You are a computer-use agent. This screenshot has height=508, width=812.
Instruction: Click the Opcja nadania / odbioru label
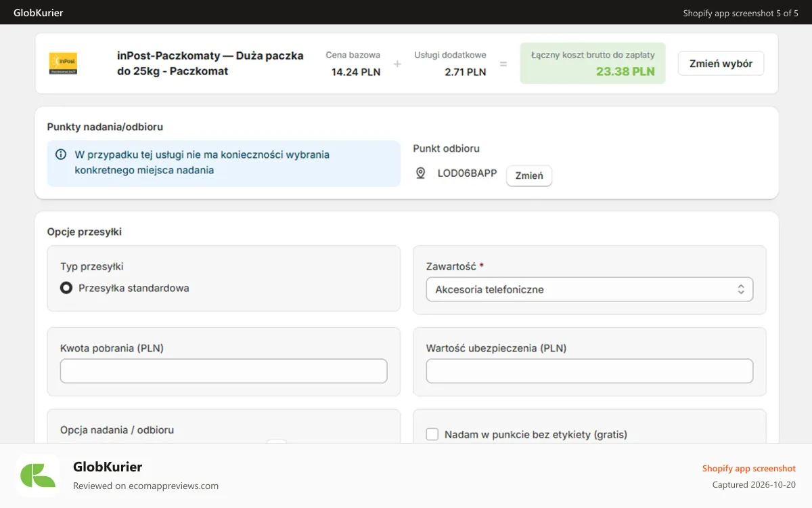[x=117, y=429]
